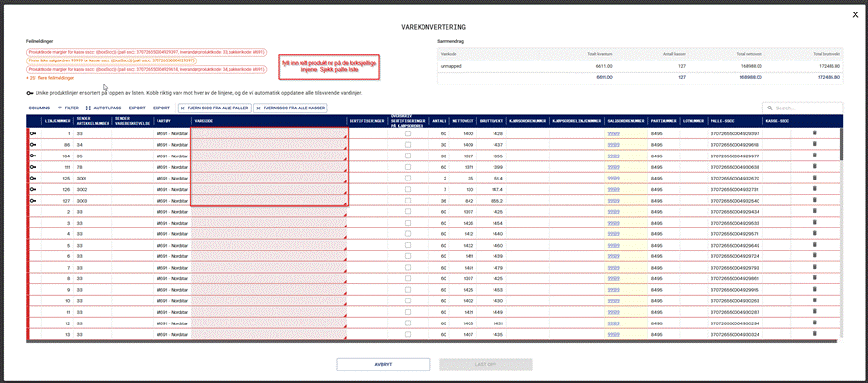Click the key icon on line 104

pos(34,156)
